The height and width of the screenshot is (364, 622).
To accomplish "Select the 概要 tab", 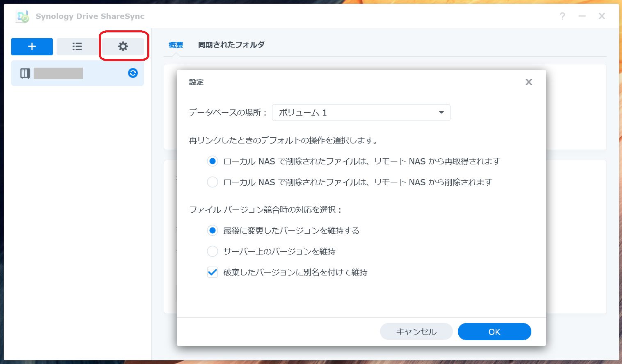I will [x=176, y=45].
